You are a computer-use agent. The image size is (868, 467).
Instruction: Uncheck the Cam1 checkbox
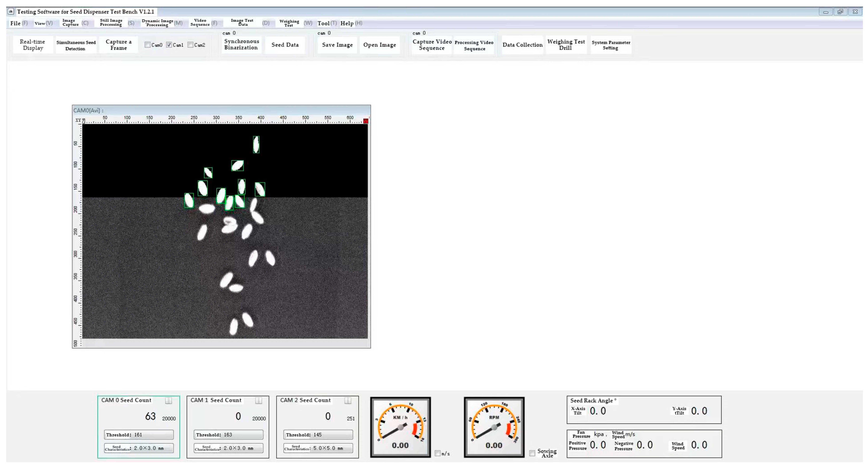tap(169, 45)
